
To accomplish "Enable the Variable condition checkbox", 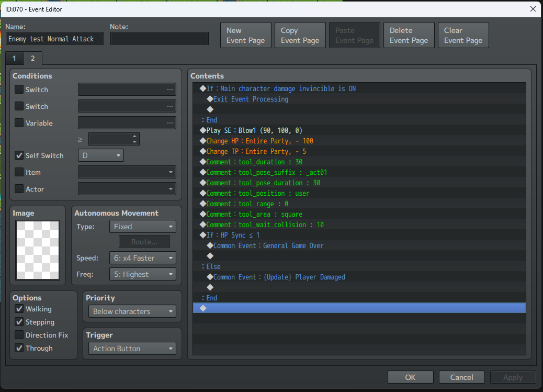I will tap(19, 122).
